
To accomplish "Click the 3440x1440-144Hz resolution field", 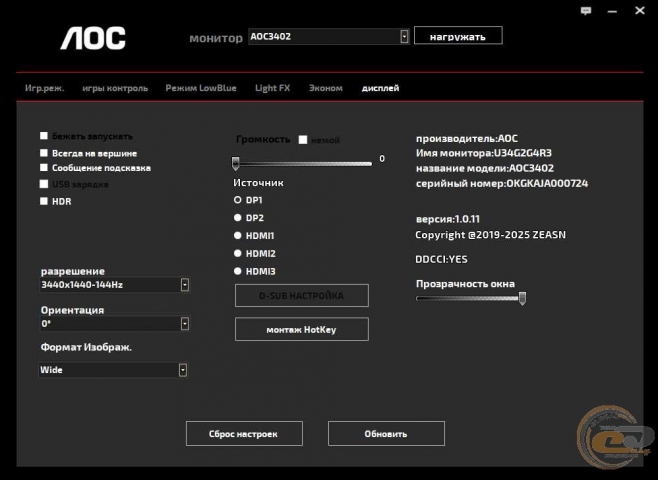I will click(x=114, y=284).
